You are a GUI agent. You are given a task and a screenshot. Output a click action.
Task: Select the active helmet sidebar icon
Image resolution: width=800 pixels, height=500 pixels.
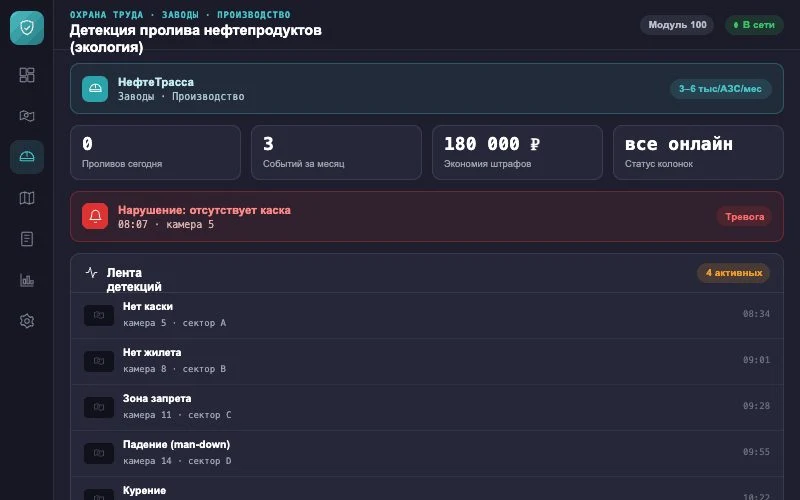(x=27, y=157)
